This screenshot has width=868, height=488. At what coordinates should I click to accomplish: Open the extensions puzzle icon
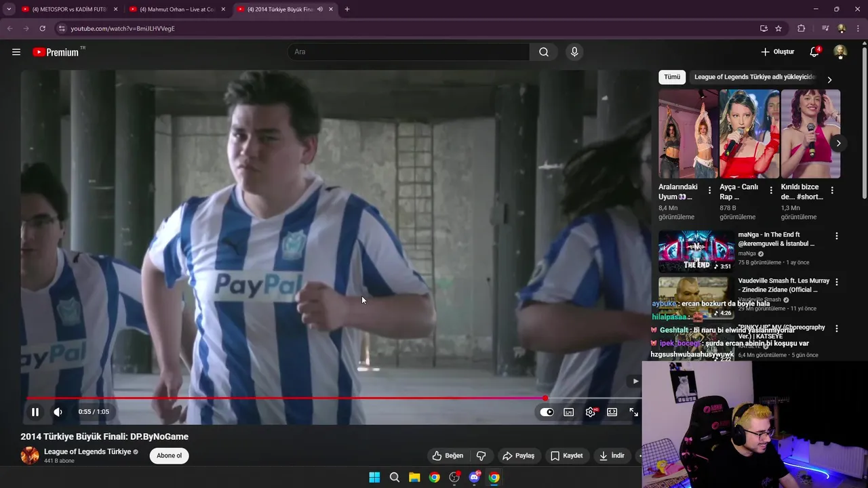[802, 28]
